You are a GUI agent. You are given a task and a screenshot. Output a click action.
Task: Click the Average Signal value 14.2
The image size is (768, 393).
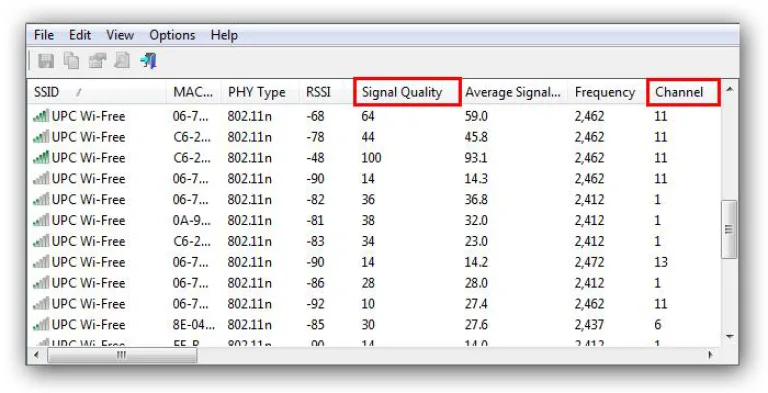(x=476, y=262)
